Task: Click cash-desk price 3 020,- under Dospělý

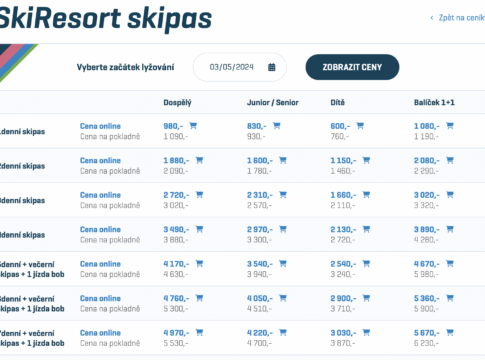Action: (176, 205)
